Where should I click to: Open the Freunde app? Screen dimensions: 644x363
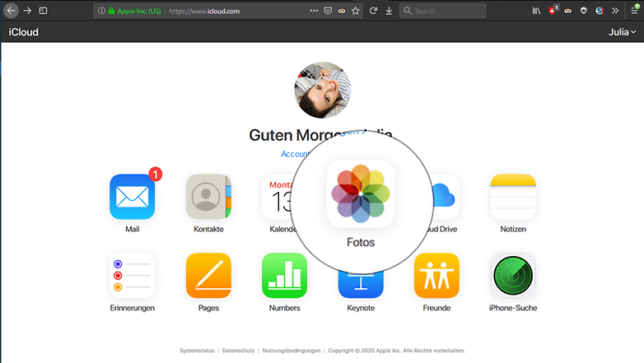click(x=436, y=276)
